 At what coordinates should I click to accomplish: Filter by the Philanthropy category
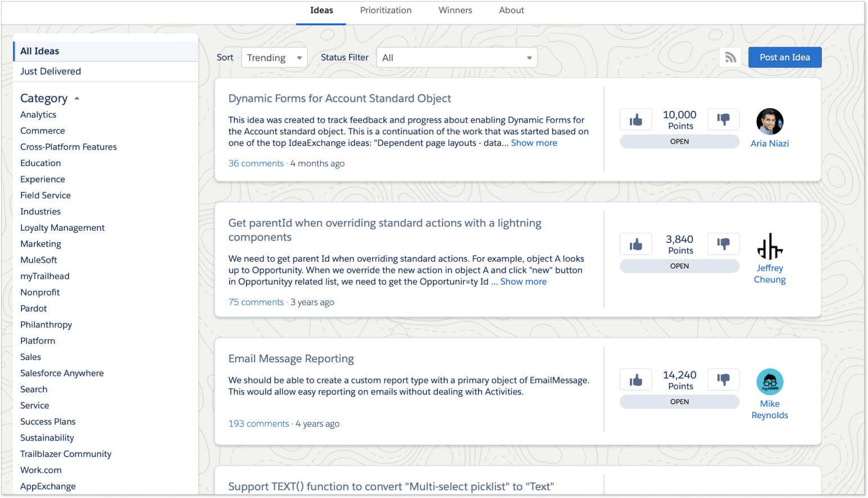tap(46, 325)
